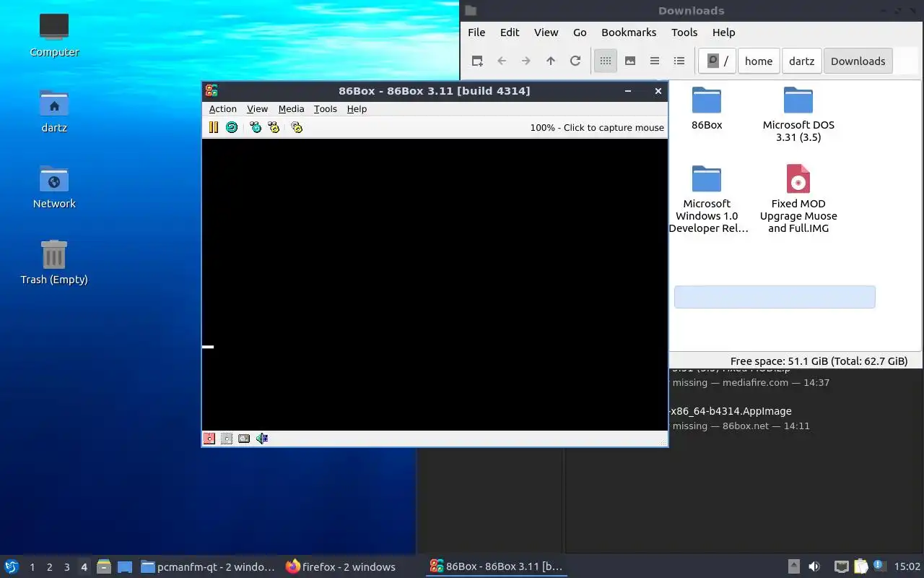
Task: Click the emulator black display to capture mouse
Action: tap(435, 285)
